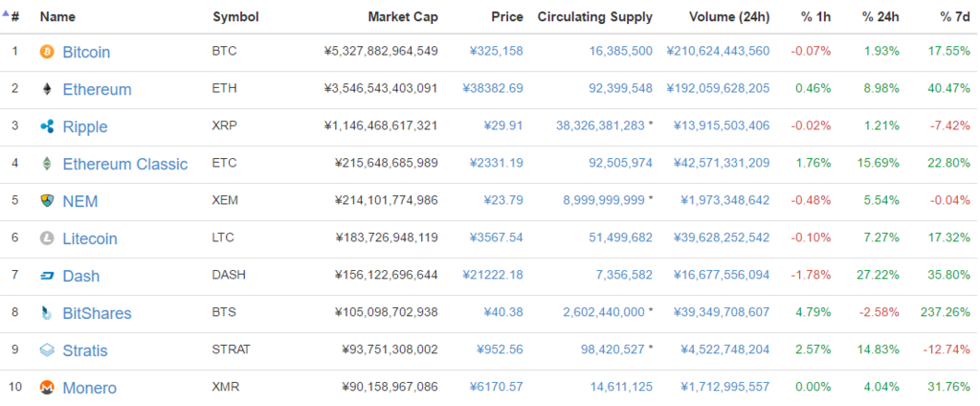This screenshot has width=980, height=406.
Task: Click Ripple price ¥29.91
Action: [x=503, y=125]
